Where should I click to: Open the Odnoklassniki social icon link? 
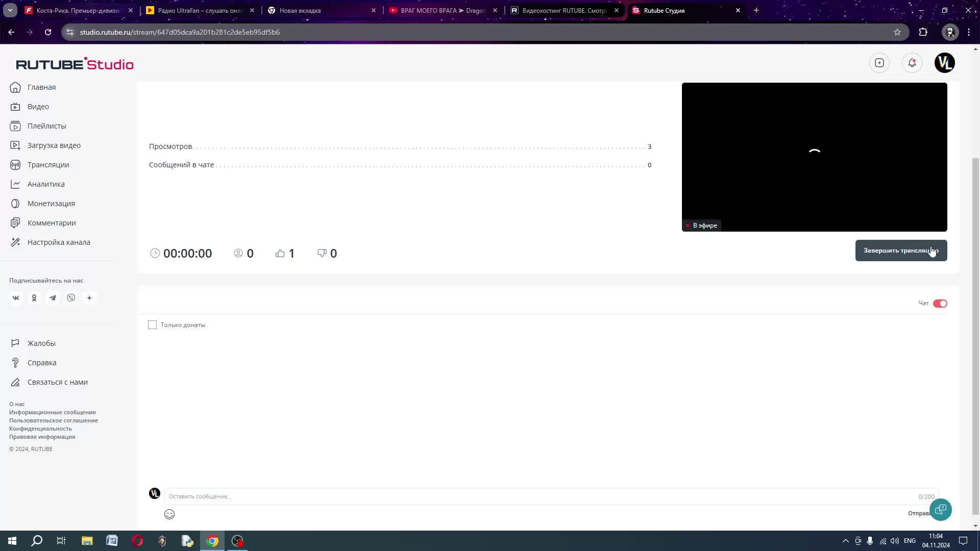pyautogui.click(x=34, y=298)
